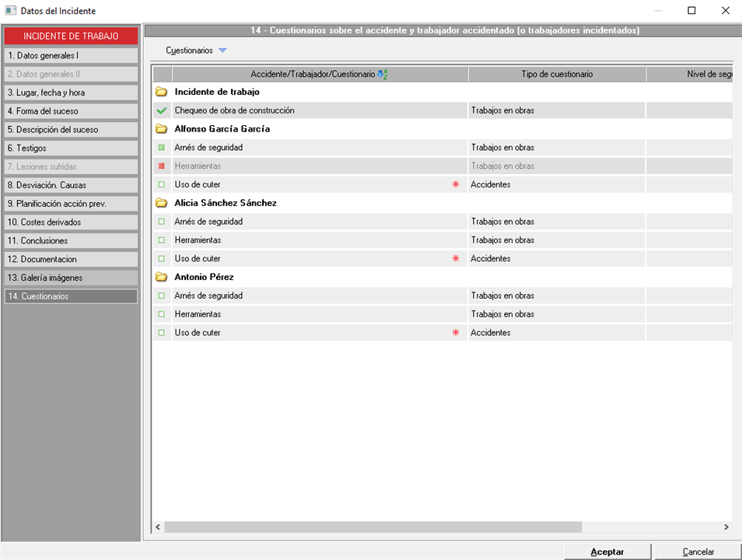Click red asterisk on Alfonso's Uso de cuter

pyautogui.click(x=456, y=184)
